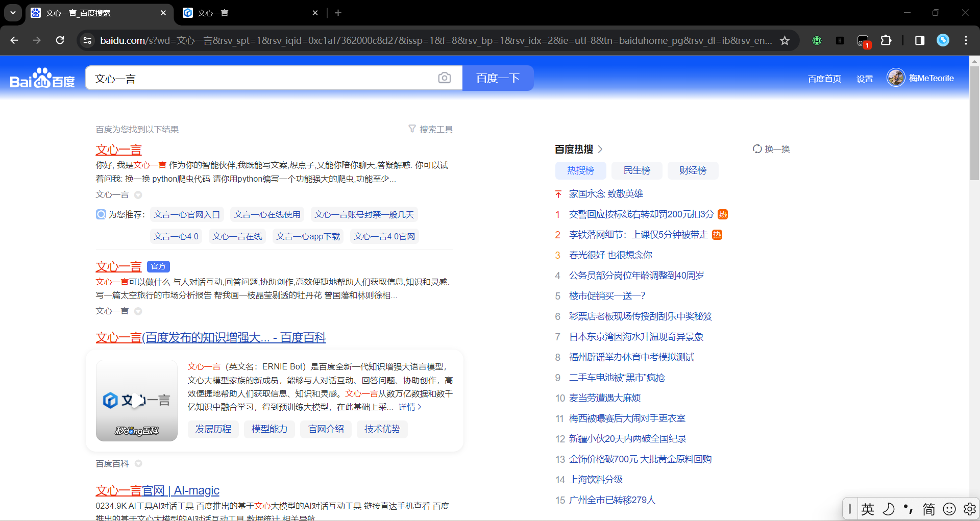Click recommendation 文心一言账号封禁一般几天
The image size is (980, 521).
pos(364,215)
